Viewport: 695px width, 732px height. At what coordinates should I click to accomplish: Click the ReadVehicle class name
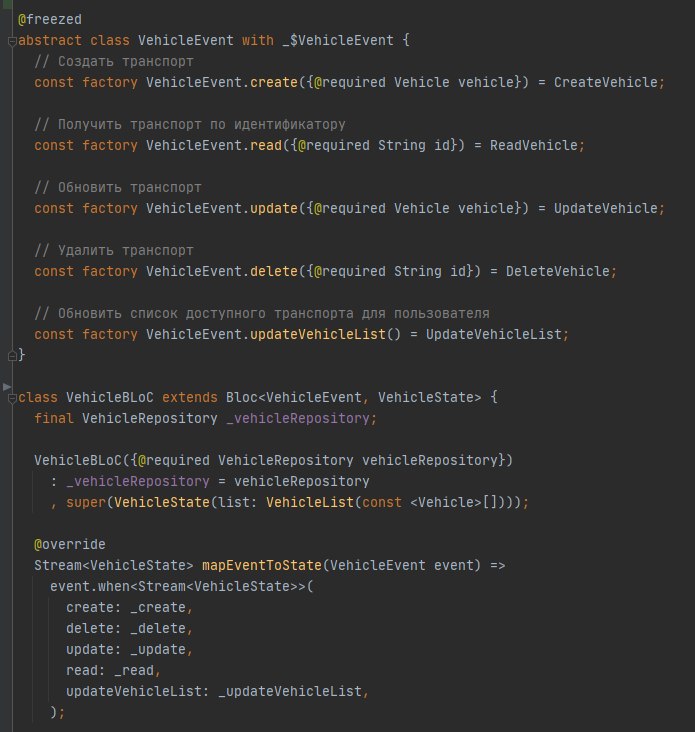(x=534, y=146)
